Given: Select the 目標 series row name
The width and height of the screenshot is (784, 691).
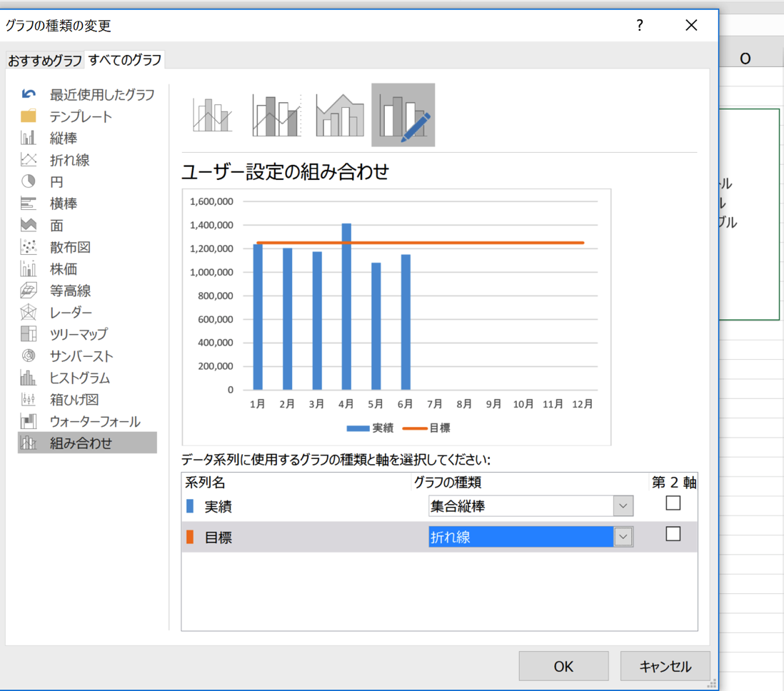Looking at the screenshot, I should pos(218,538).
